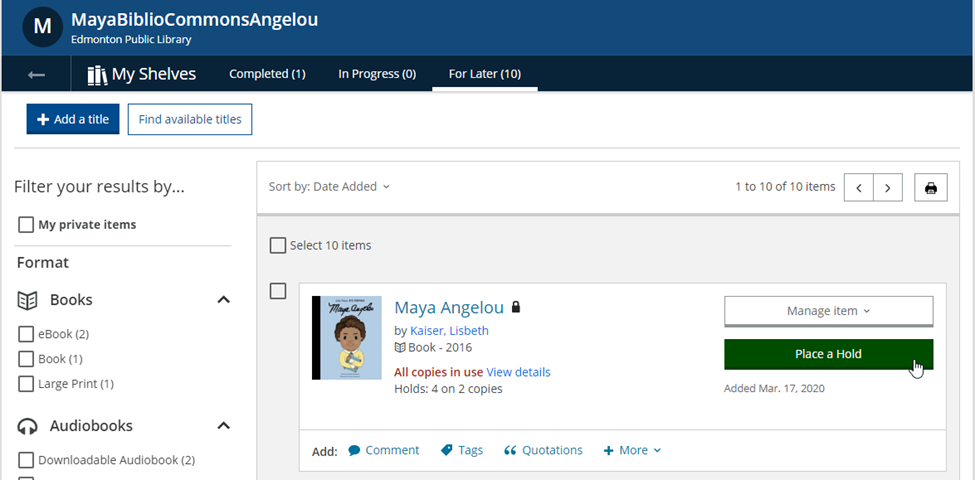Open the Maya Angelou title link
Viewport: 975px width, 480px height.
[449, 308]
